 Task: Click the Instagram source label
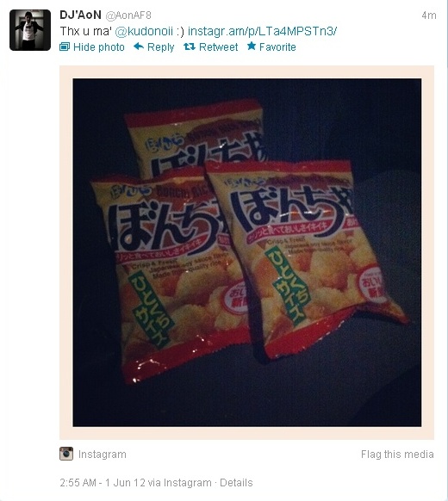point(103,455)
